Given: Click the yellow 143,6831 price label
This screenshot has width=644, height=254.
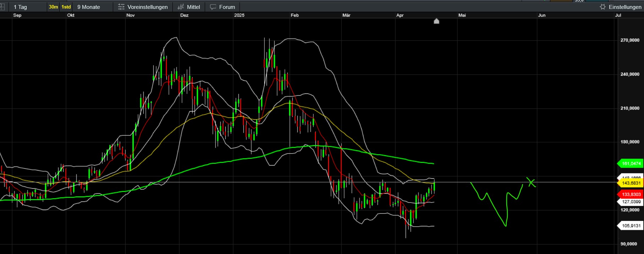Looking at the screenshot, I should tap(631, 183).
